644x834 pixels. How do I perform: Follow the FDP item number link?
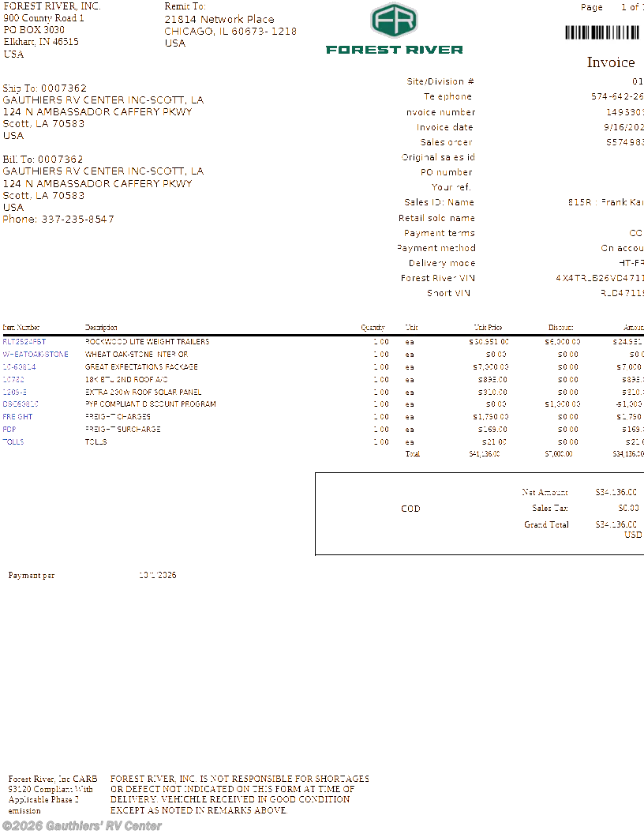click(9, 429)
